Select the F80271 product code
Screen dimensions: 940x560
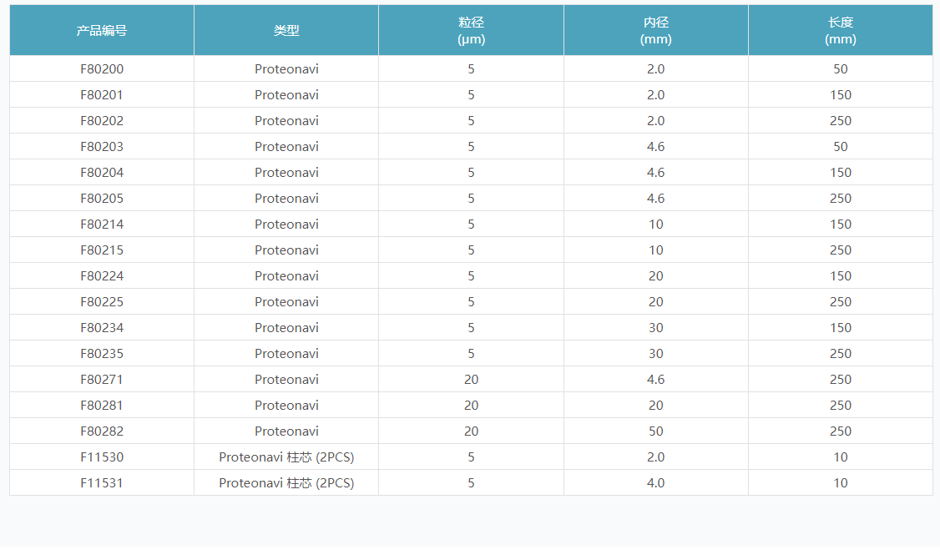click(102, 380)
